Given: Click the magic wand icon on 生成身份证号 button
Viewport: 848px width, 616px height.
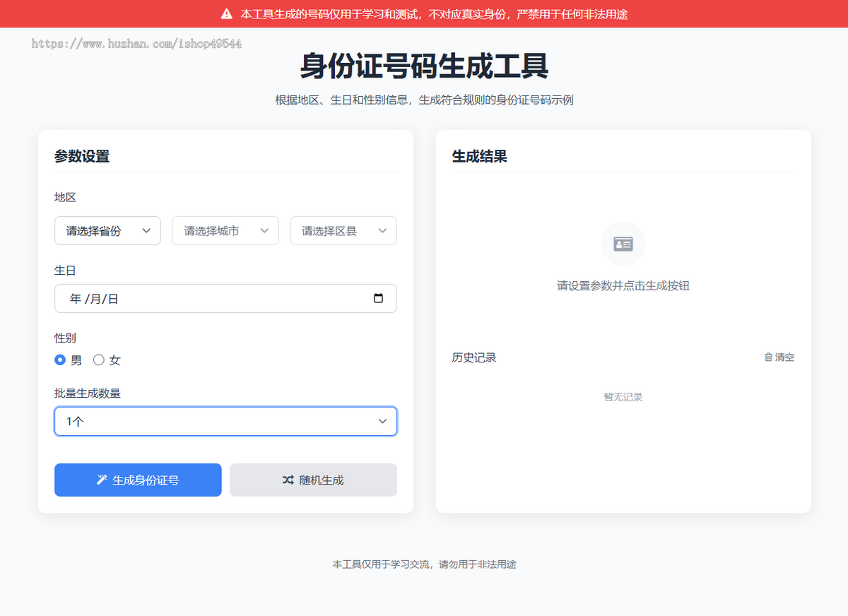Looking at the screenshot, I should [x=102, y=480].
